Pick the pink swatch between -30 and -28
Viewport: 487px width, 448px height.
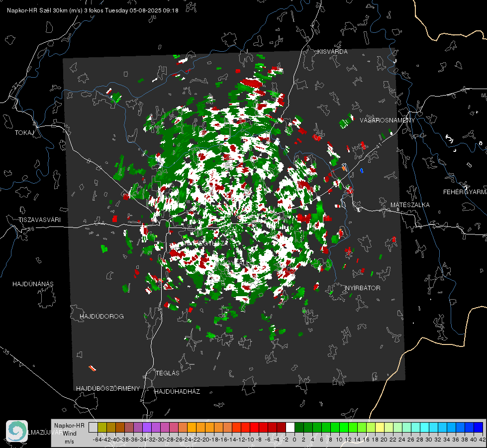click(x=165, y=427)
